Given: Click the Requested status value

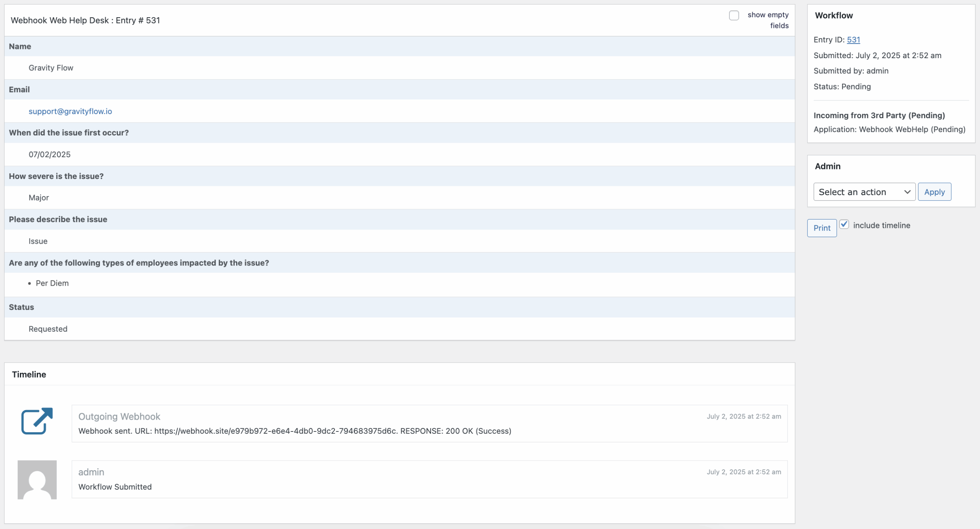Looking at the screenshot, I should coord(48,329).
